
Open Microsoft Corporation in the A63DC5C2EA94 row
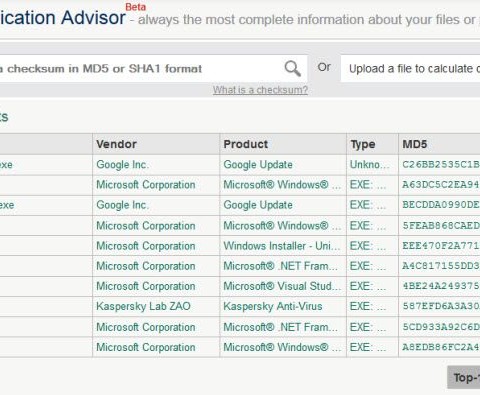[x=146, y=185]
